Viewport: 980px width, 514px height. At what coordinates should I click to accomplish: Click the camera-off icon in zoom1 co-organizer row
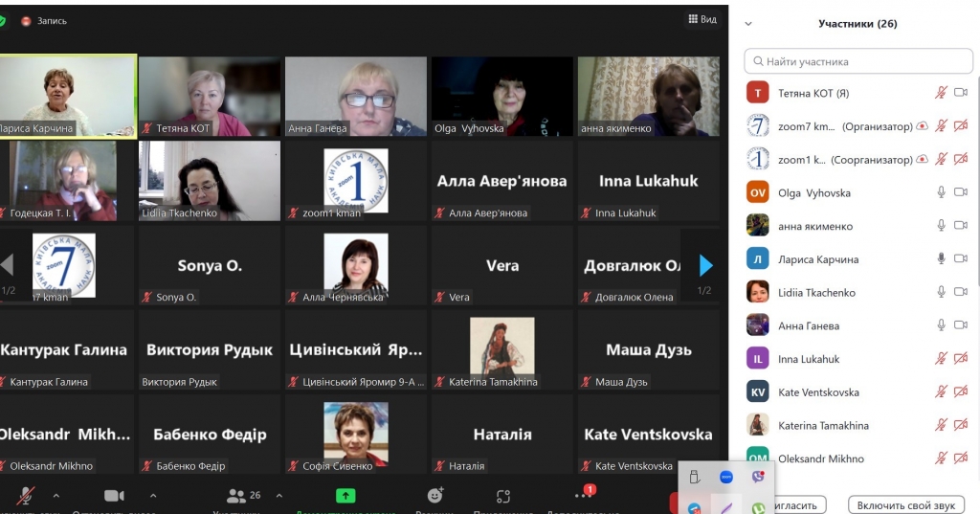(x=961, y=160)
